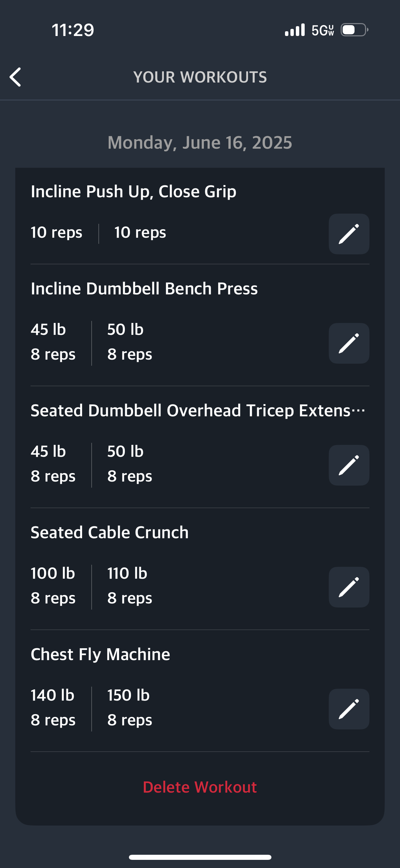Open the Chest Fly Machine exercise title

click(100, 654)
